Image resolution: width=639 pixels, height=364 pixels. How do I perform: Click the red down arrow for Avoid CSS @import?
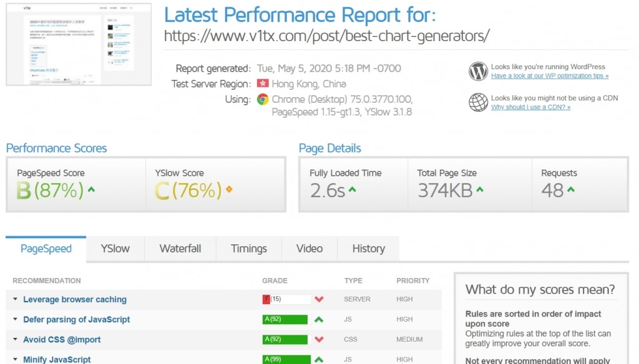pos(319,339)
